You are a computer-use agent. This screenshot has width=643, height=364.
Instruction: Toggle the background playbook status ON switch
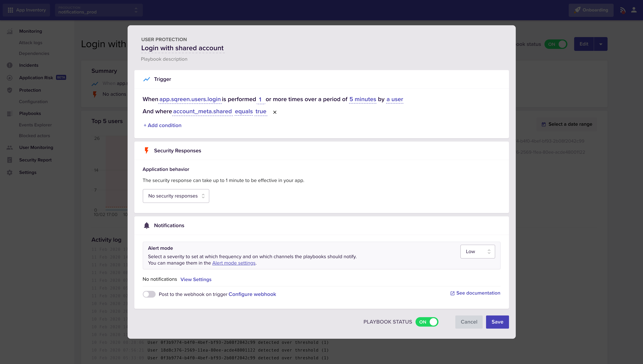[x=556, y=44]
